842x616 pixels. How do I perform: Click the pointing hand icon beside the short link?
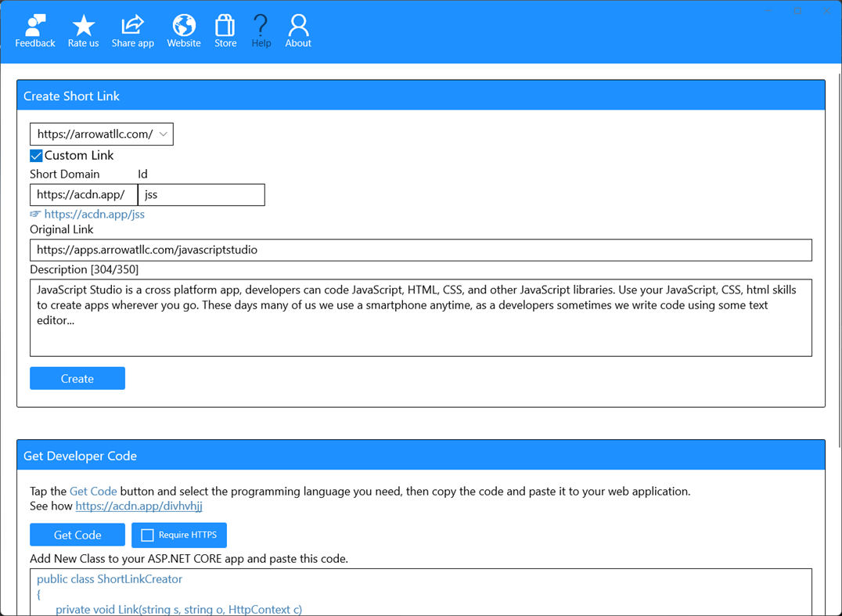point(35,214)
